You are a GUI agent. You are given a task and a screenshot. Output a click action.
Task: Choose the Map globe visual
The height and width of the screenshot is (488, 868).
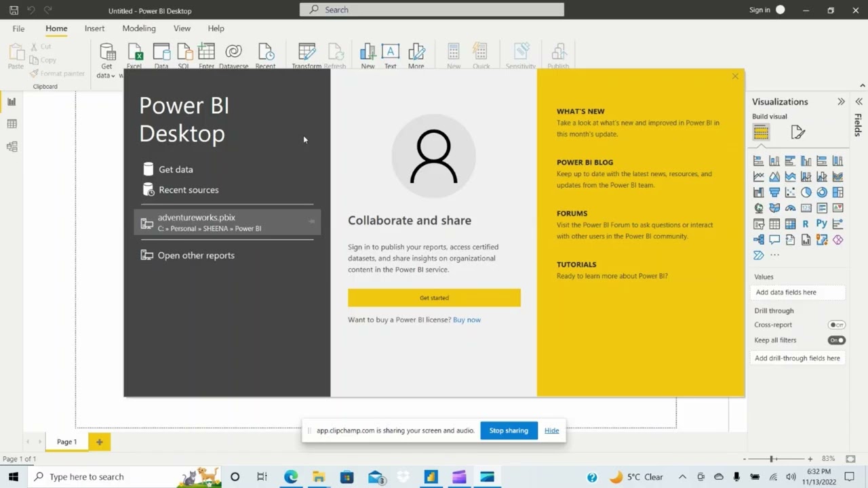(758, 208)
